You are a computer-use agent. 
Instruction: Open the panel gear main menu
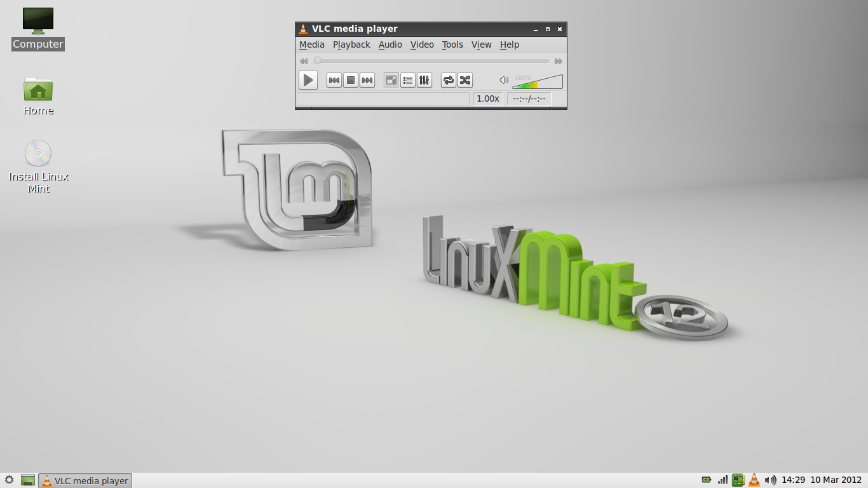[9, 480]
